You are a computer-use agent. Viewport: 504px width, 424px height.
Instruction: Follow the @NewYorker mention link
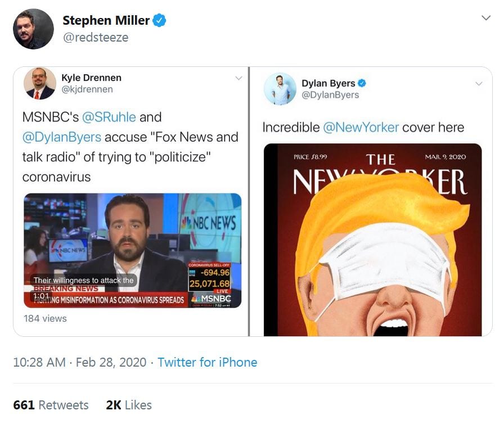tap(361, 127)
